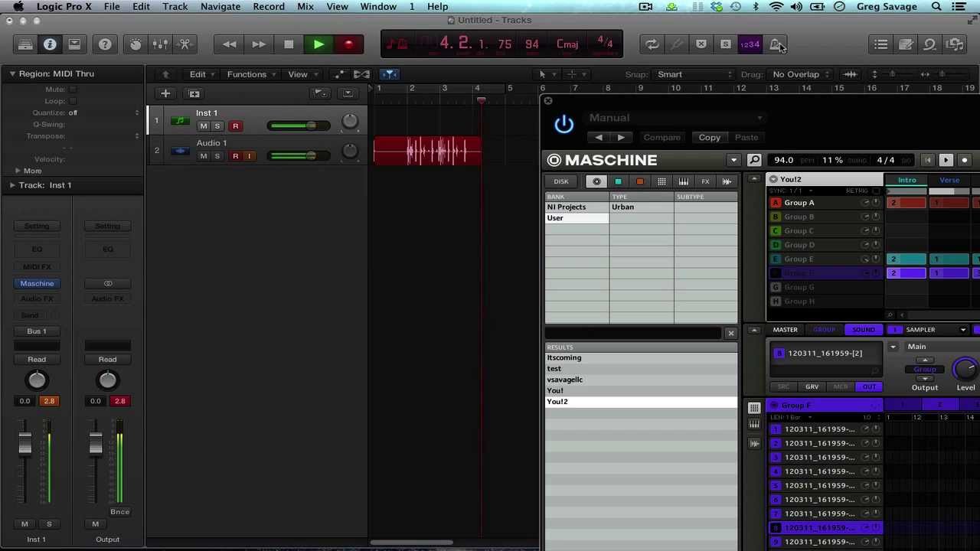Open the tracks area Functions menu

pyautogui.click(x=251, y=74)
